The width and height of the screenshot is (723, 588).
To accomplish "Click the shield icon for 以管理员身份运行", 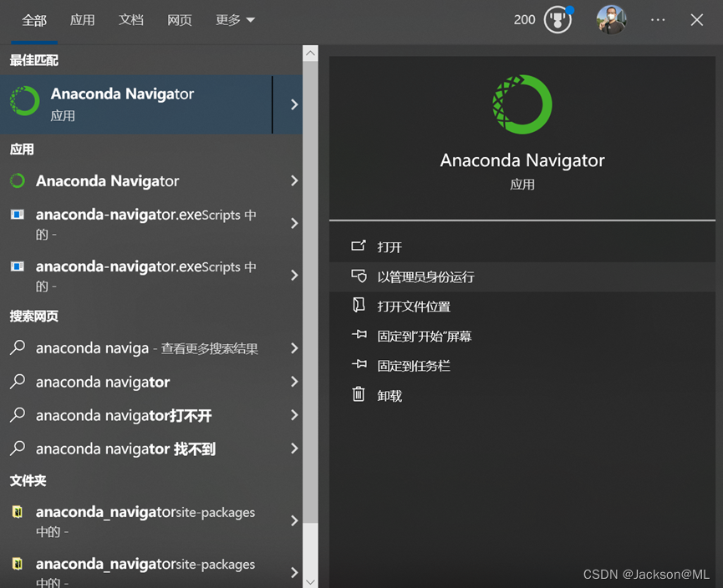I will click(x=359, y=276).
